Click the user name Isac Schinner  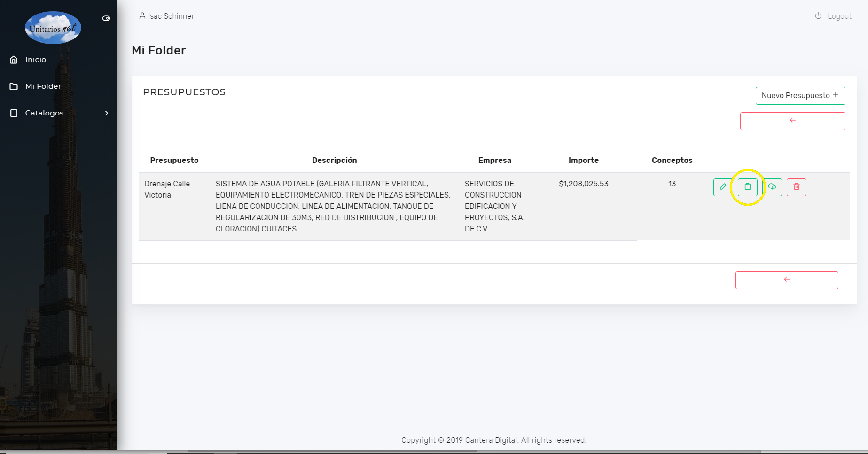(x=171, y=16)
